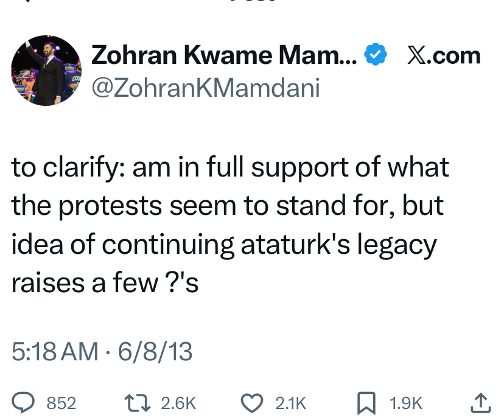The height and width of the screenshot is (420, 504).
Task: Click the final line 'raises a few ?'s'
Action: pos(105,283)
